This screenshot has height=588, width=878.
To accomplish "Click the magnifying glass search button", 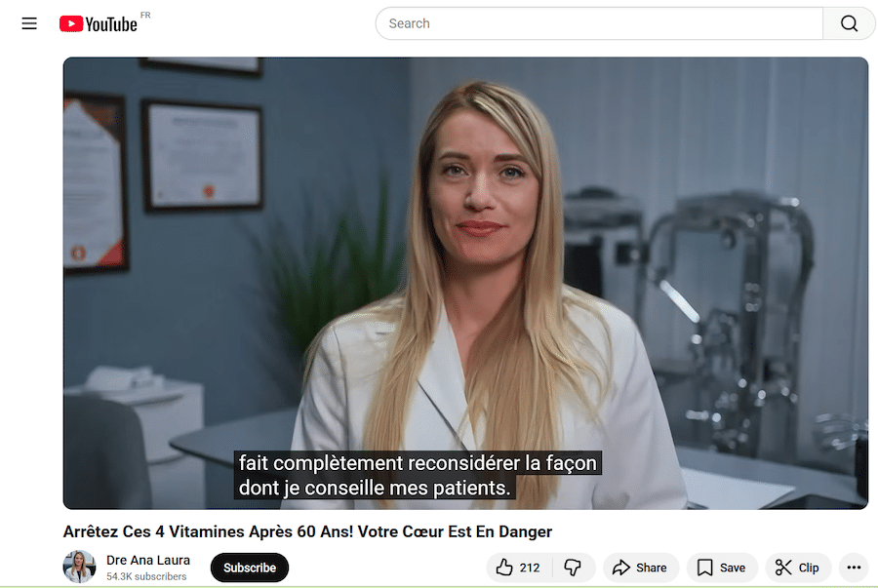I will pyautogui.click(x=849, y=23).
